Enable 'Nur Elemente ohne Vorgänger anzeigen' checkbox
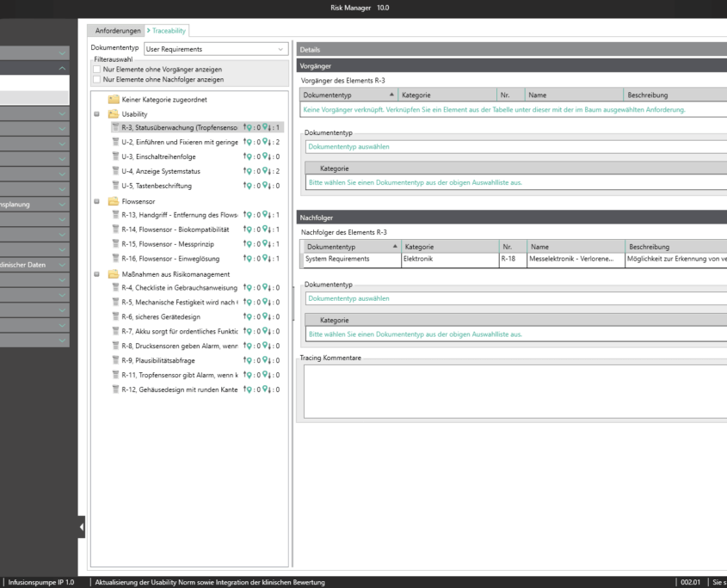Screen dimensions: 727x588 coord(97,69)
